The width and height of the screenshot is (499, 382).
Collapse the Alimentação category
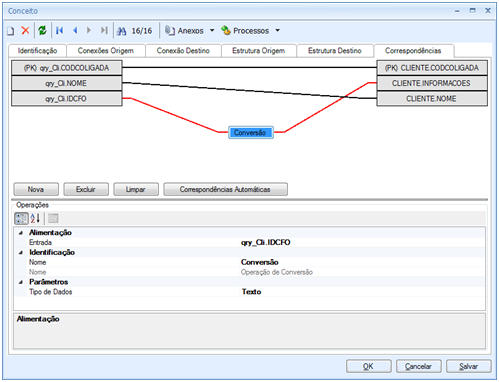click(x=21, y=233)
